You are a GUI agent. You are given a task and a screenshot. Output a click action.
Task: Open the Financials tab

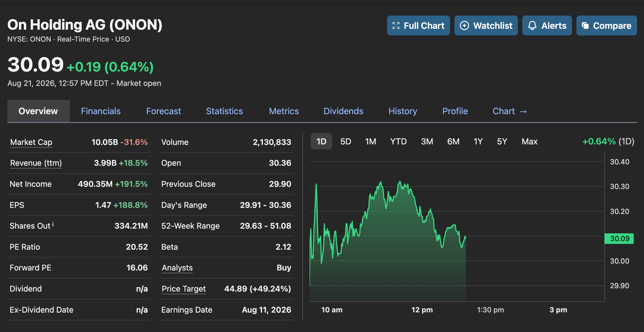pyautogui.click(x=101, y=111)
